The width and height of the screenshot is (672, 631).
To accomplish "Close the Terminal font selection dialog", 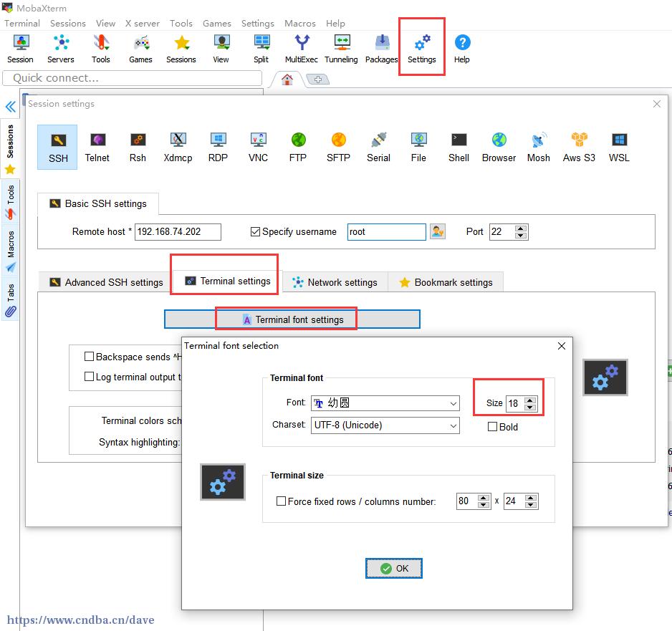I will [x=562, y=346].
